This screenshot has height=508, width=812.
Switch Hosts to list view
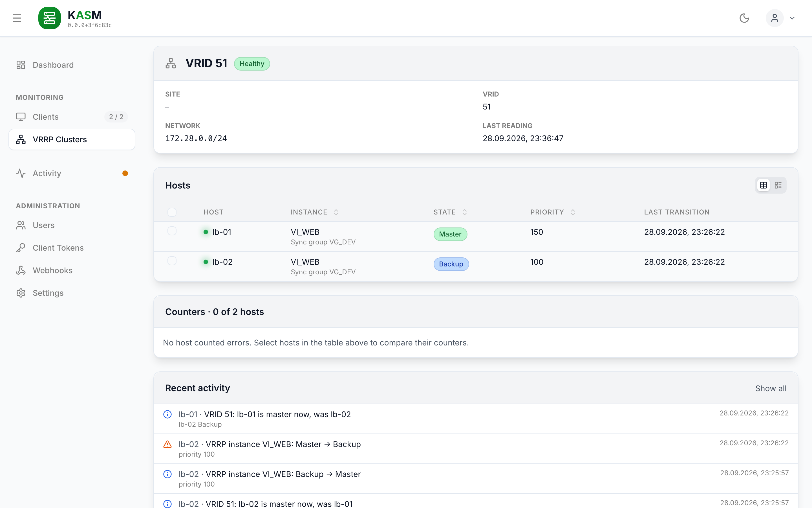click(778, 185)
